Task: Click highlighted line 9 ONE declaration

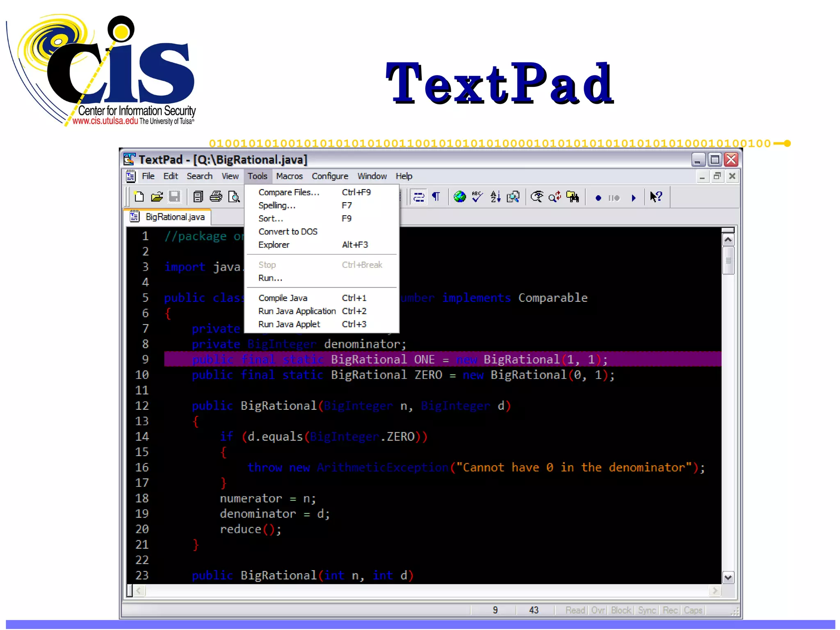Action: pos(442,359)
